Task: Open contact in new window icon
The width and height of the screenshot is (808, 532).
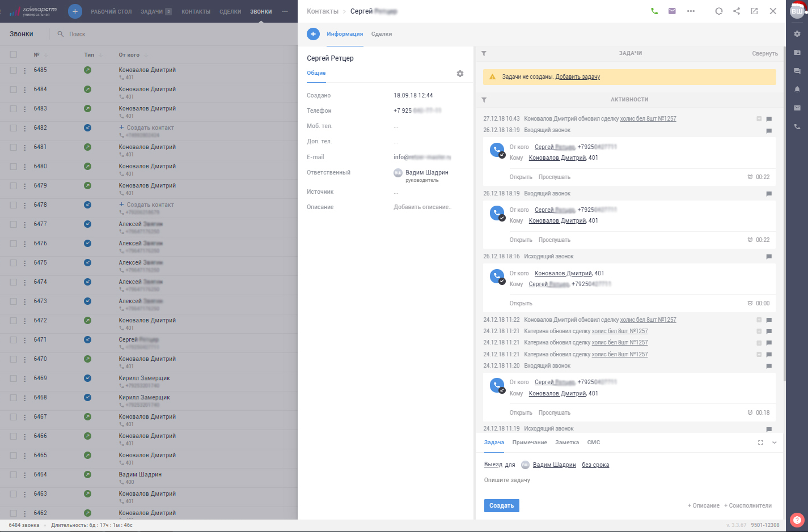Action: [754, 11]
